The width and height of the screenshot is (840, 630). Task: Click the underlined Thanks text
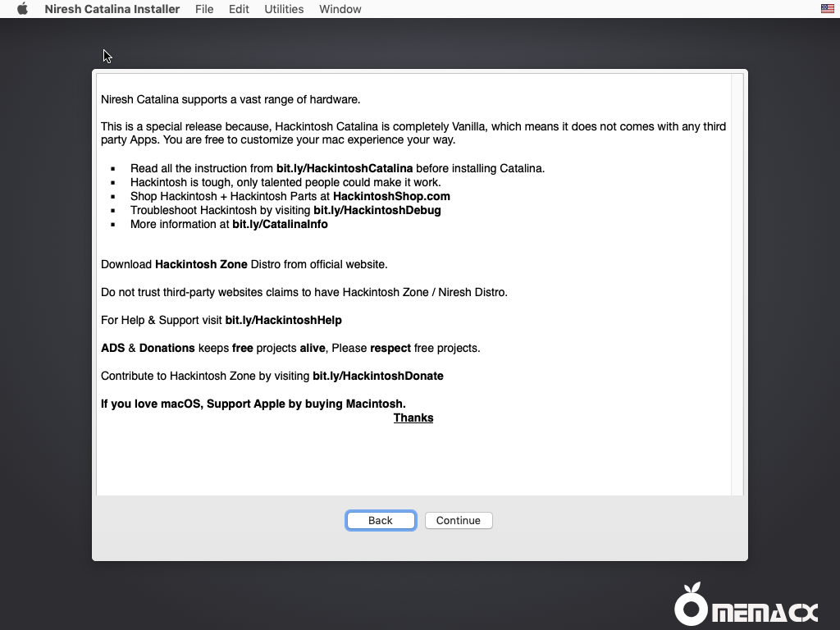pos(413,418)
